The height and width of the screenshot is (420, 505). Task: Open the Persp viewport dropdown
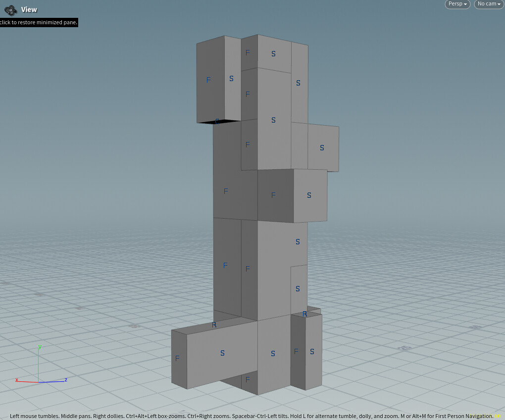457,4
